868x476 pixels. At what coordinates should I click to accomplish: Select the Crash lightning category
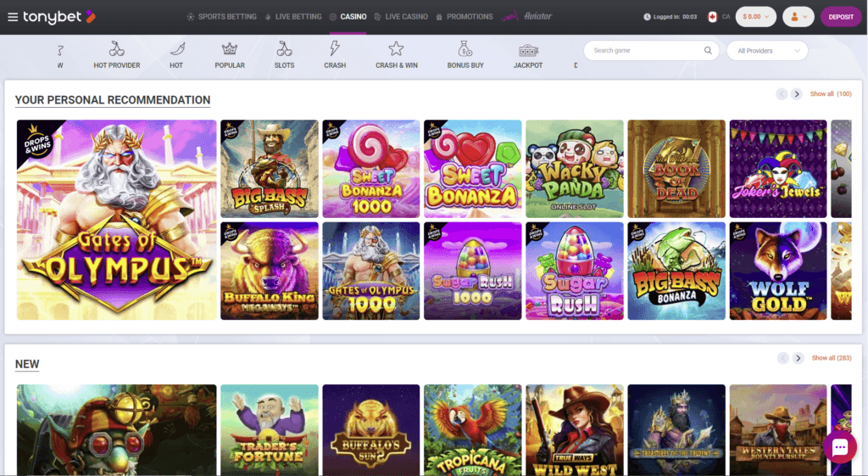[335, 55]
